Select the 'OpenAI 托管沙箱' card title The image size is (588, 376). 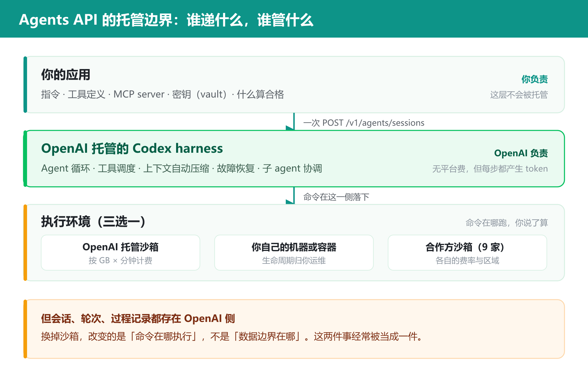tap(121, 247)
